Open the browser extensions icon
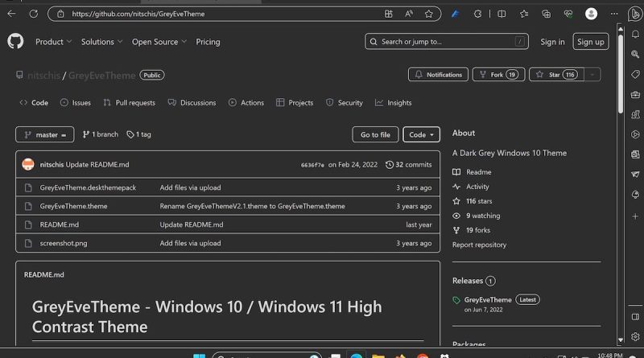Viewport: 644px width, 358px height. click(477, 14)
